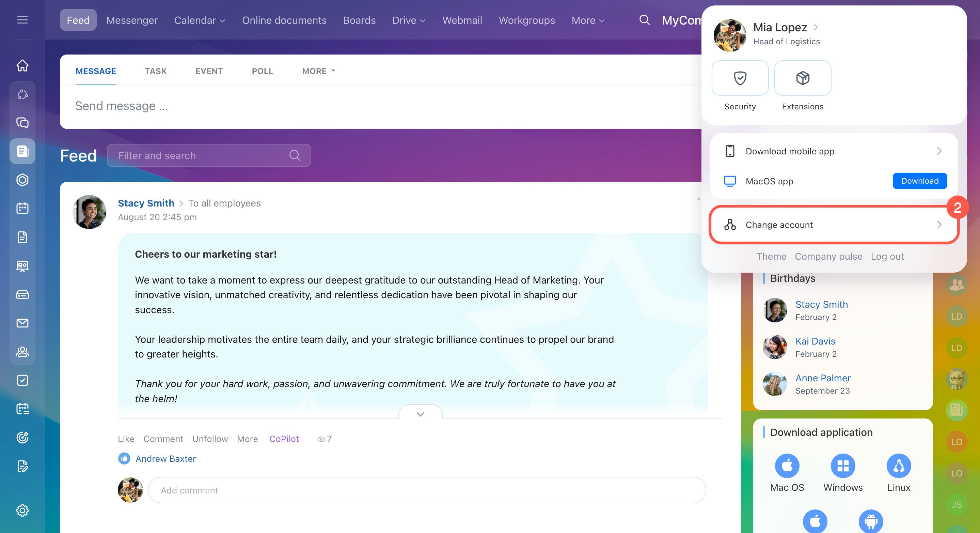The image size is (980, 533).
Task: Expand the Calendar dropdown in top navigation
Action: click(200, 20)
